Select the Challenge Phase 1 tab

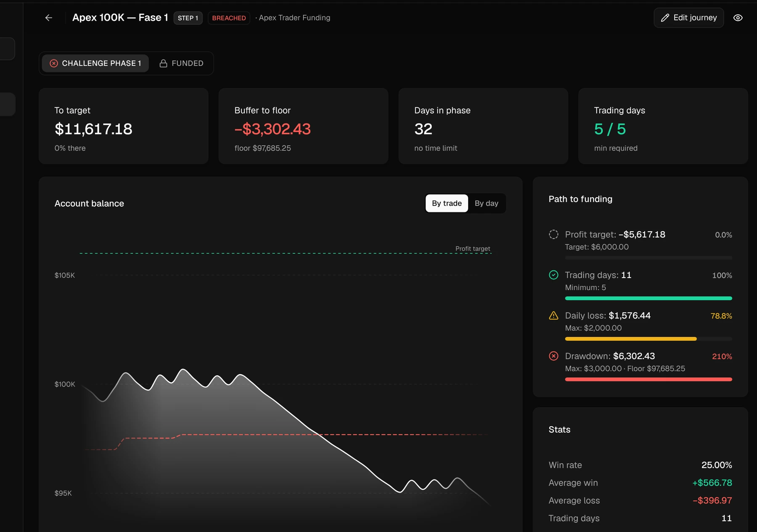(x=95, y=63)
